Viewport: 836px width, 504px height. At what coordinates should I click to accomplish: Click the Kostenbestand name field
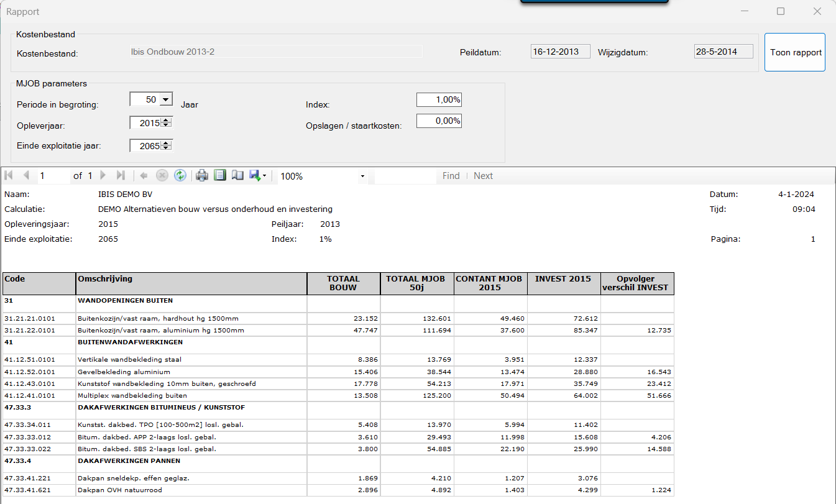tap(275, 52)
